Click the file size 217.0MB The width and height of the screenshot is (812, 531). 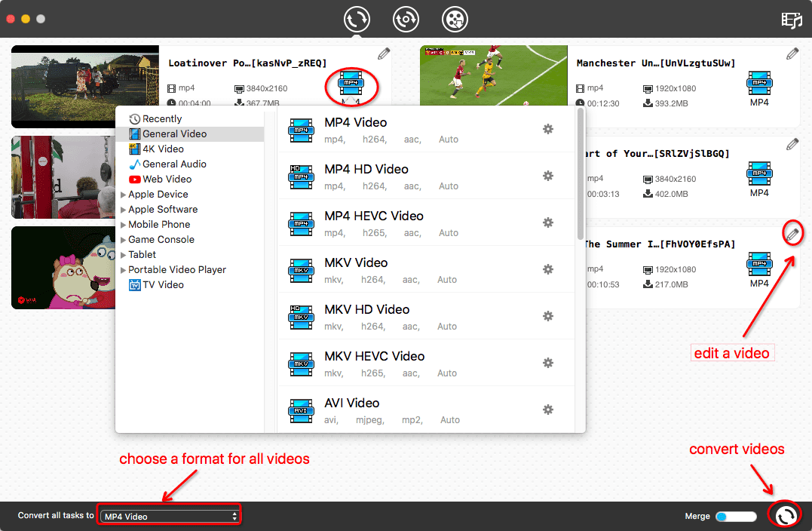pos(671,284)
